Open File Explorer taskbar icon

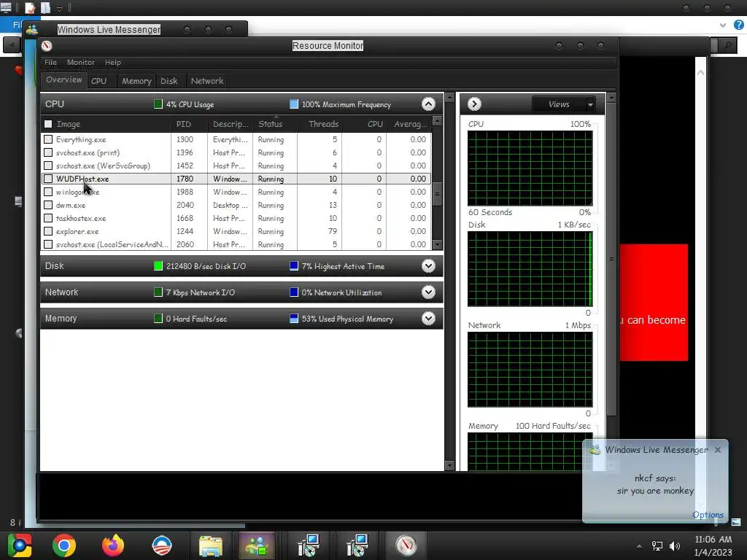tap(211, 545)
